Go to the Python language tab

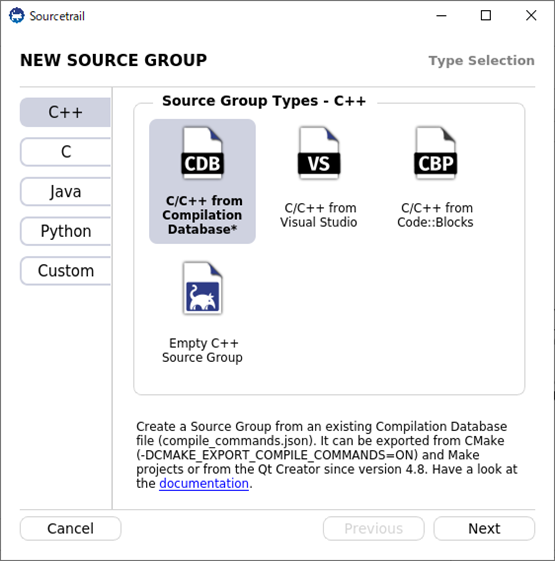click(65, 231)
